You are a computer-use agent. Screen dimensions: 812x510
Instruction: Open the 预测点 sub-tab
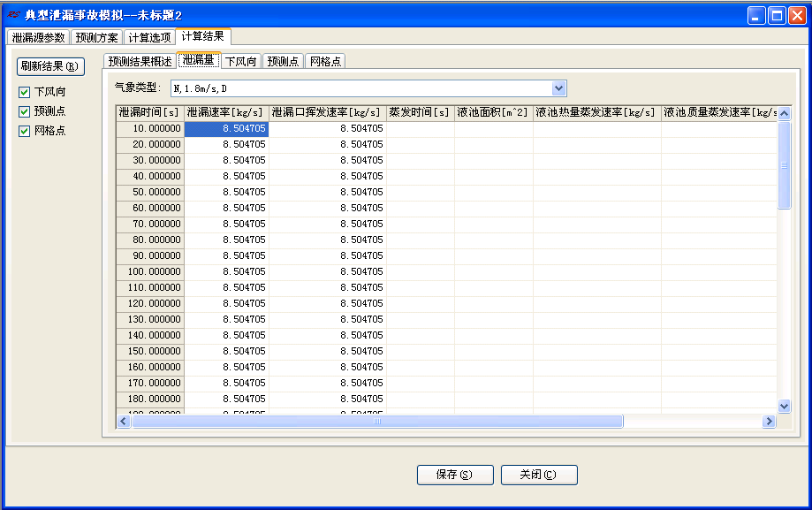click(284, 61)
